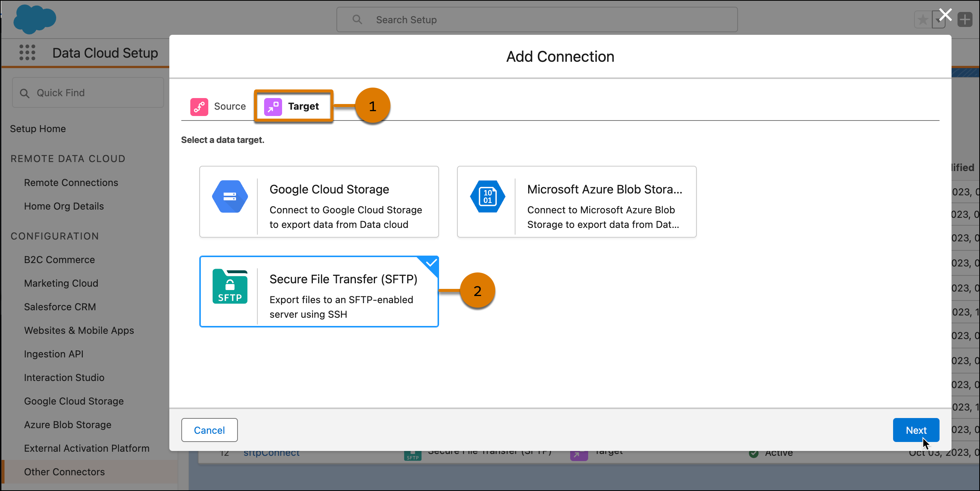Select the Secure File Transfer (SFTP) card
This screenshot has width=980, height=491.
[x=319, y=292]
